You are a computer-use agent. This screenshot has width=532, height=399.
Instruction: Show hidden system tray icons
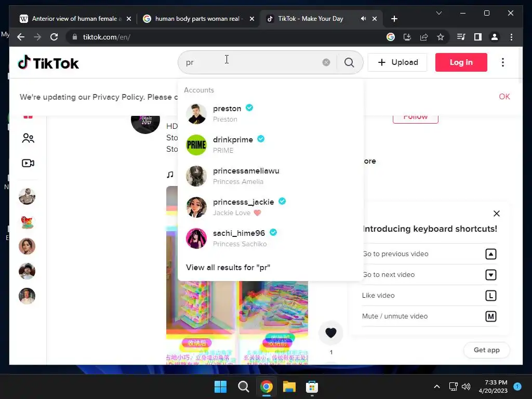coord(437,387)
